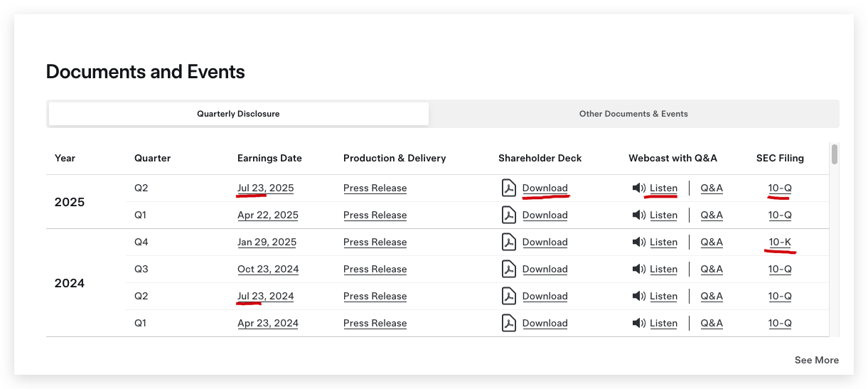Click the Documents and Events heading
Screen dimensions: 868x389
(145, 72)
